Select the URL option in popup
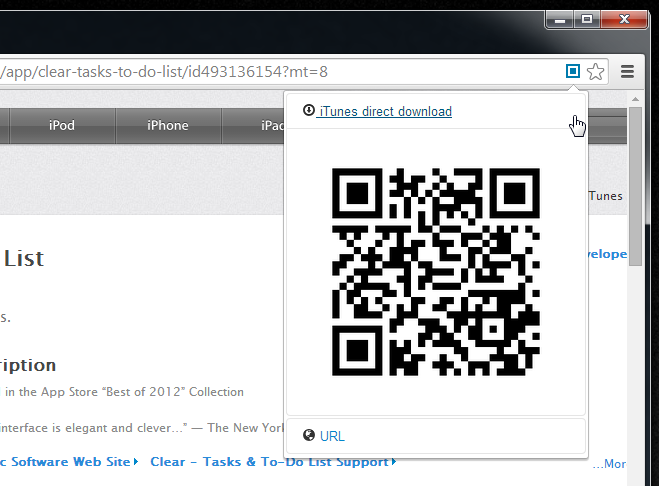This screenshot has height=486, width=659. pyautogui.click(x=332, y=436)
